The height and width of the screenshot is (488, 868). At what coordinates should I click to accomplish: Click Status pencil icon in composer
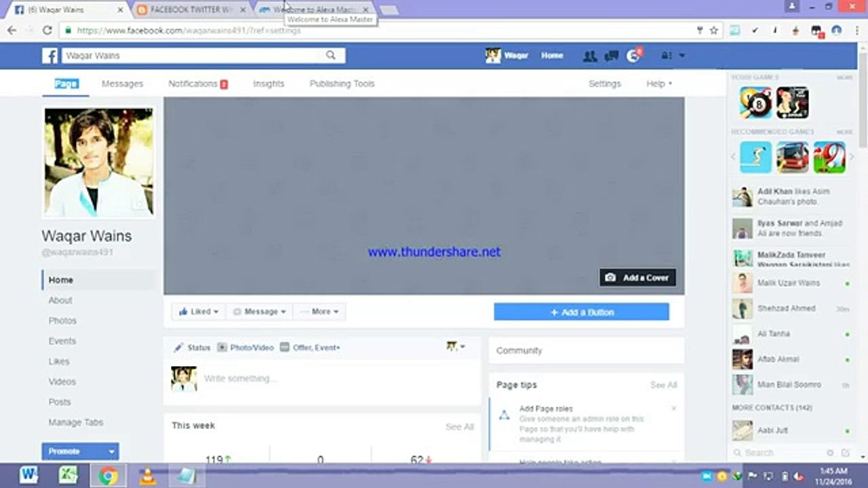178,347
